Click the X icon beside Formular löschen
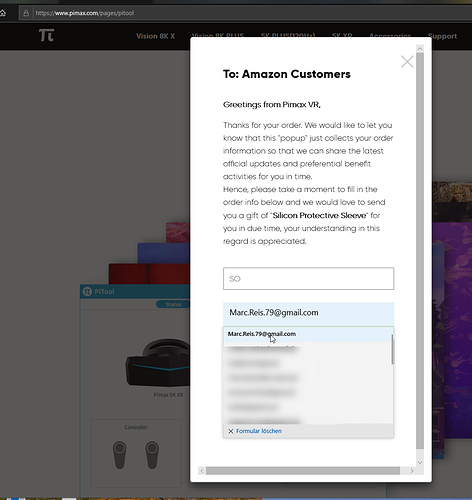 click(x=230, y=431)
